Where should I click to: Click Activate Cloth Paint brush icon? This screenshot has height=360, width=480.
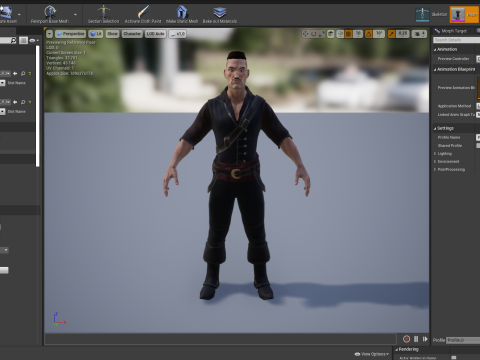click(143, 12)
